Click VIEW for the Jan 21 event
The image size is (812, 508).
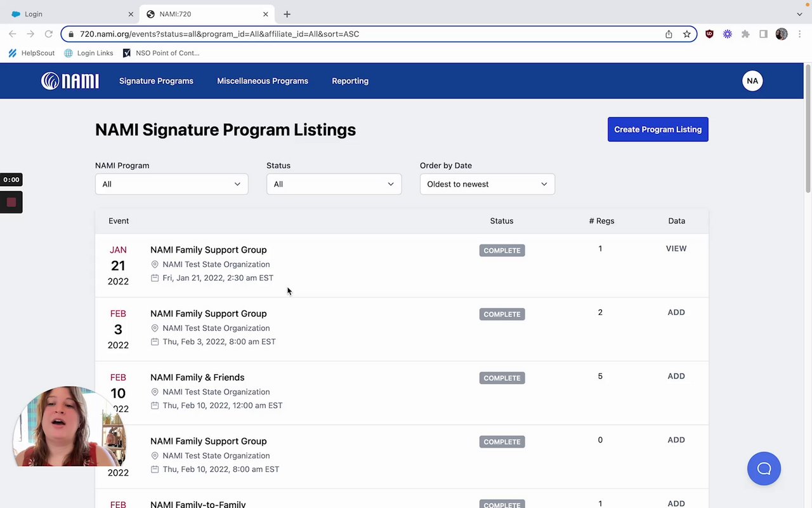coord(676,249)
